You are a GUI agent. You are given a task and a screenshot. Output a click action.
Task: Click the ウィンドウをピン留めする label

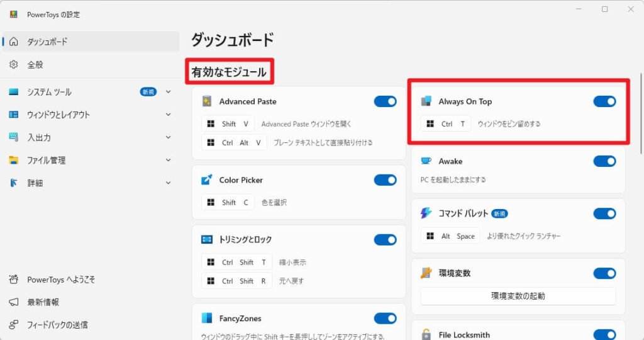coord(509,124)
